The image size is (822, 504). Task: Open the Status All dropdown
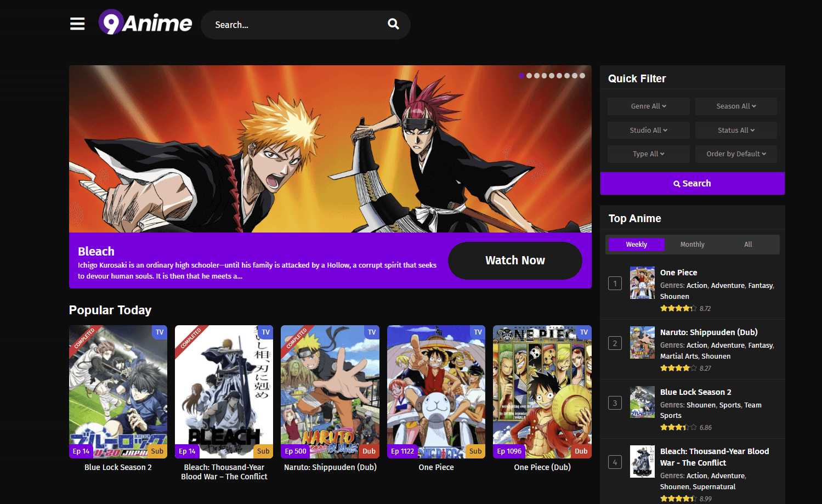click(736, 131)
